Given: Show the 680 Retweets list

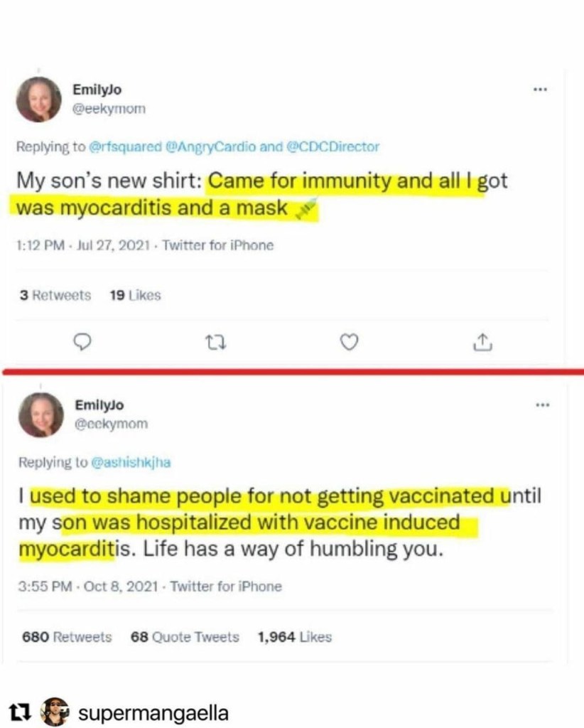Looking at the screenshot, I should 67,637.
